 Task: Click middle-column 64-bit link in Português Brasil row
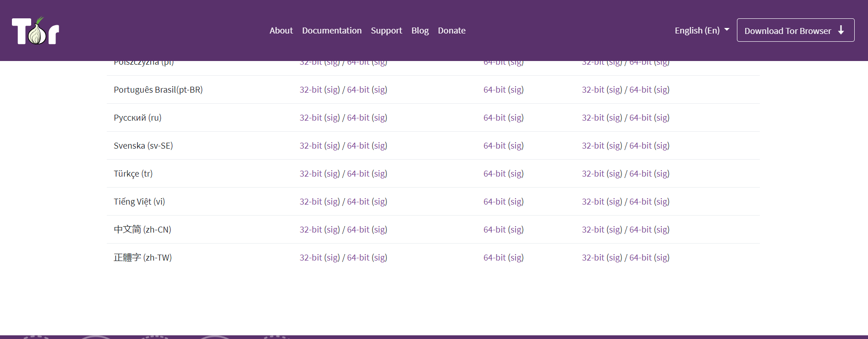coord(494,89)
